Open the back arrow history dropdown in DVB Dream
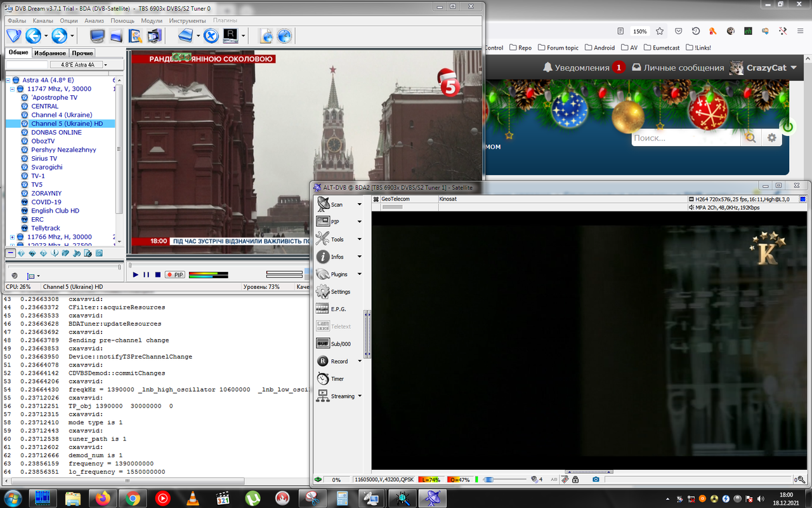 point(46,36)
